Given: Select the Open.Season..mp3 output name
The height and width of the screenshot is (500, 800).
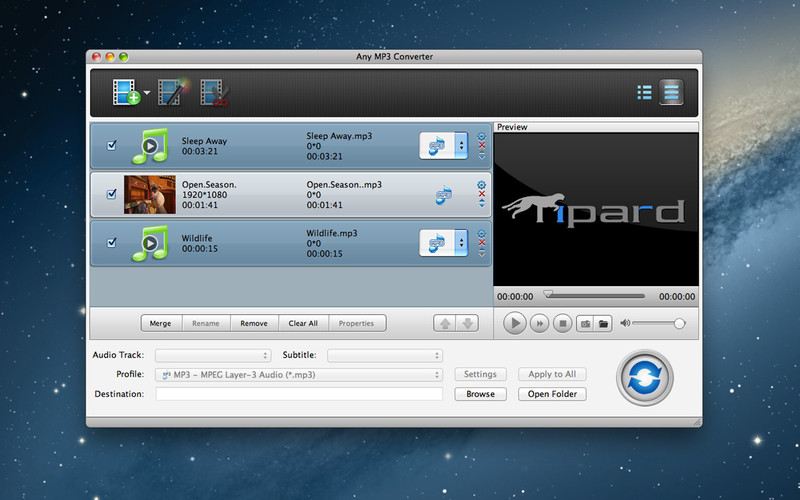Looking at the screenshot, I should tap(344, 185).
